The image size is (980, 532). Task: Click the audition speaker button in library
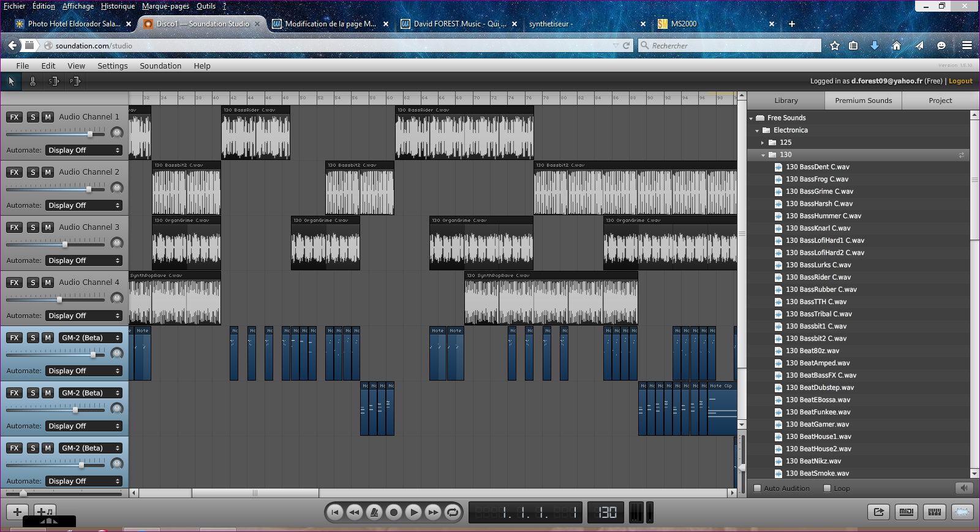tap(964, 488)
